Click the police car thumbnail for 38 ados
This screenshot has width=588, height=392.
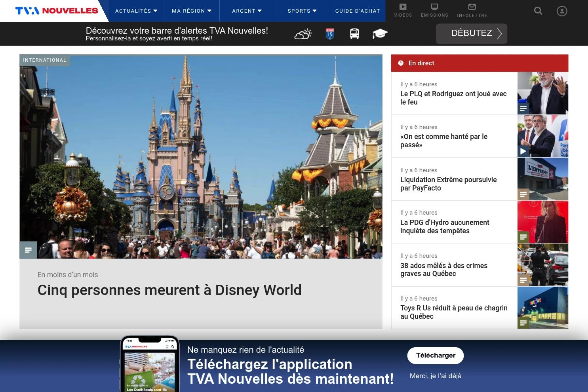pyautogui.click(x=543, y=265)
